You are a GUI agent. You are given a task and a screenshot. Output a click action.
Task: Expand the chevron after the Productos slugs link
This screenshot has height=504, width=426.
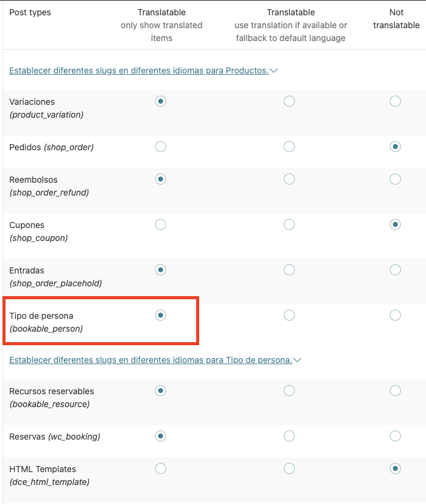(x=274, y=71)
